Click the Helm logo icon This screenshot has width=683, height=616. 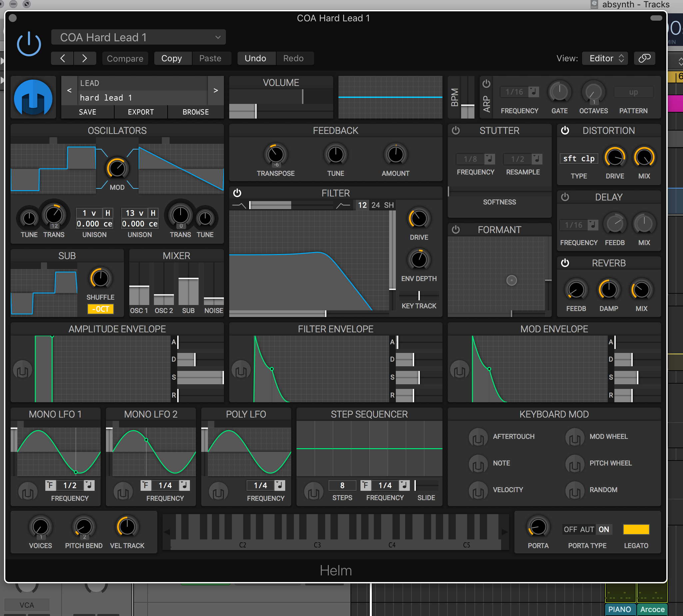(33, 98)
